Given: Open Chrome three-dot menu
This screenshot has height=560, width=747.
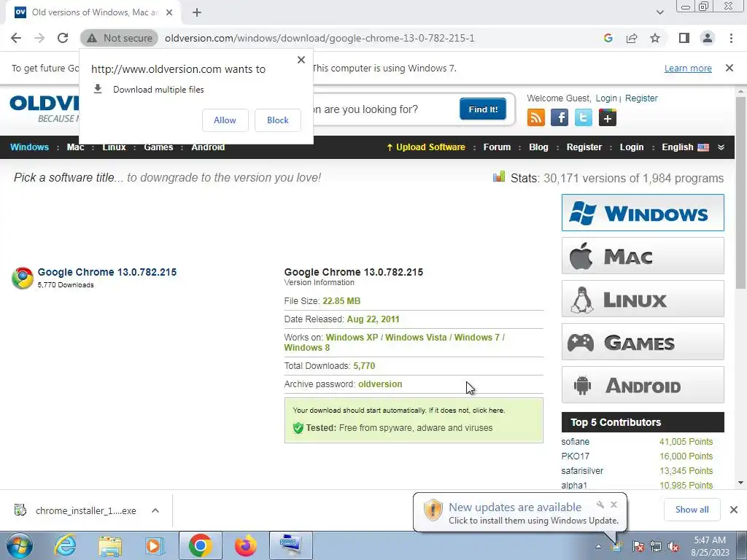Looking at the screenshot, I should pos(731,38).
